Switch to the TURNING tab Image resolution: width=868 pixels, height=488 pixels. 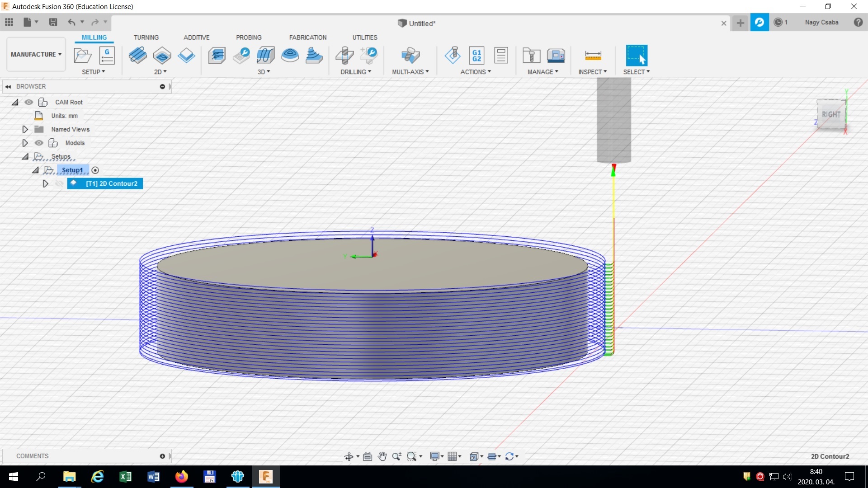146,38
